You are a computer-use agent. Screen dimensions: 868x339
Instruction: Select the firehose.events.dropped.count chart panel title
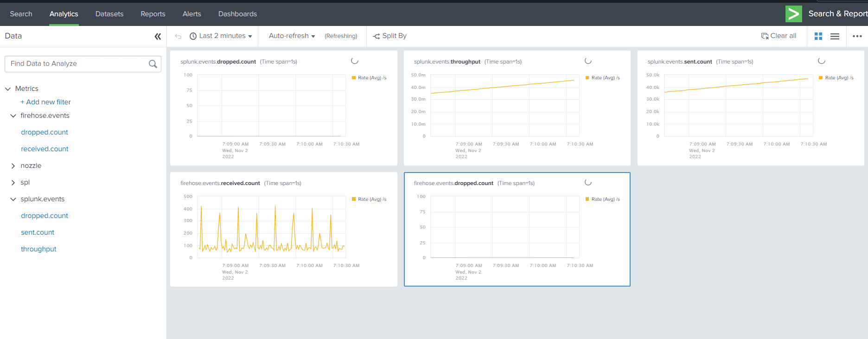(453, 183)
